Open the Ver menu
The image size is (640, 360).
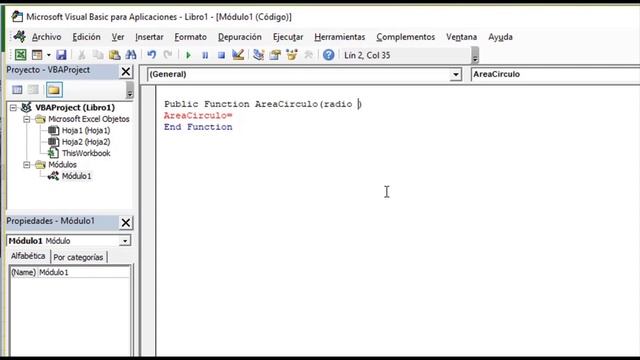(x=118, y=37)
